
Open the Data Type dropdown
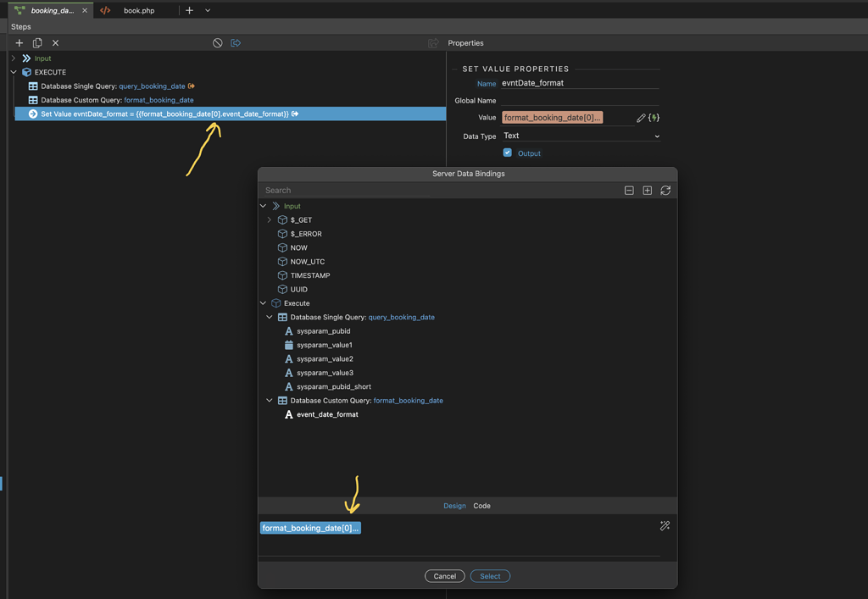coord(581,136)
